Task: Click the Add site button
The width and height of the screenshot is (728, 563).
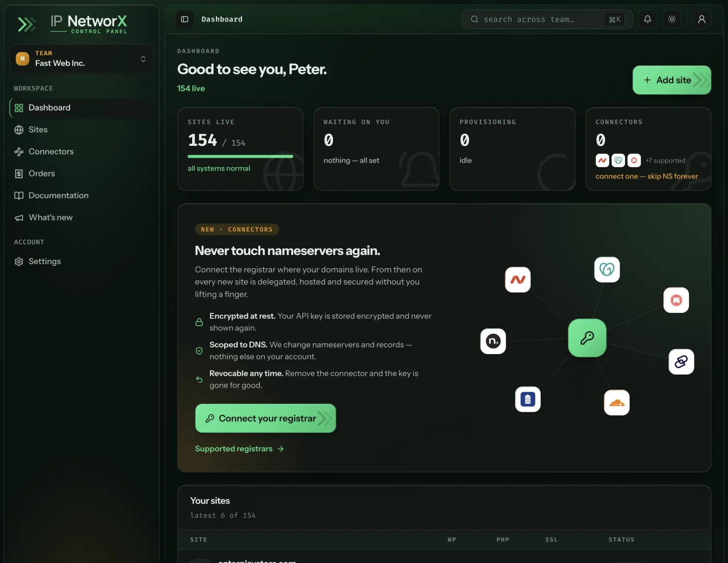Action: pos(672,80)
